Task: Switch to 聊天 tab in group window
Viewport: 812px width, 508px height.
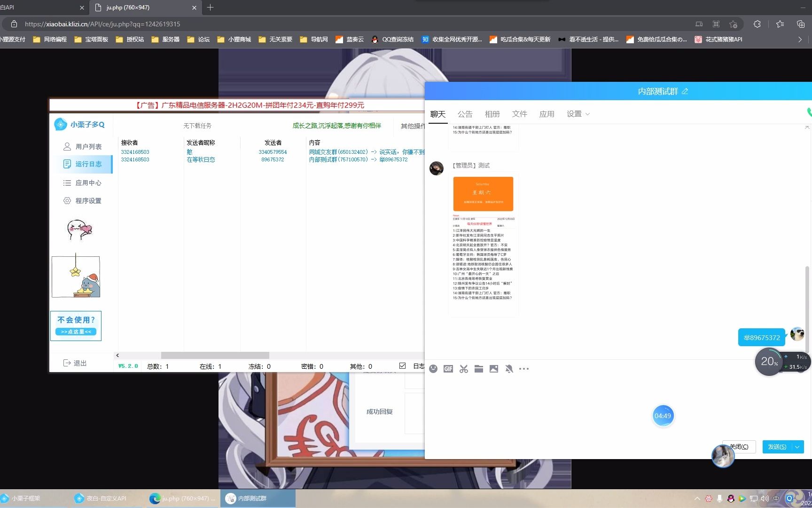Action: click(438, 114)
